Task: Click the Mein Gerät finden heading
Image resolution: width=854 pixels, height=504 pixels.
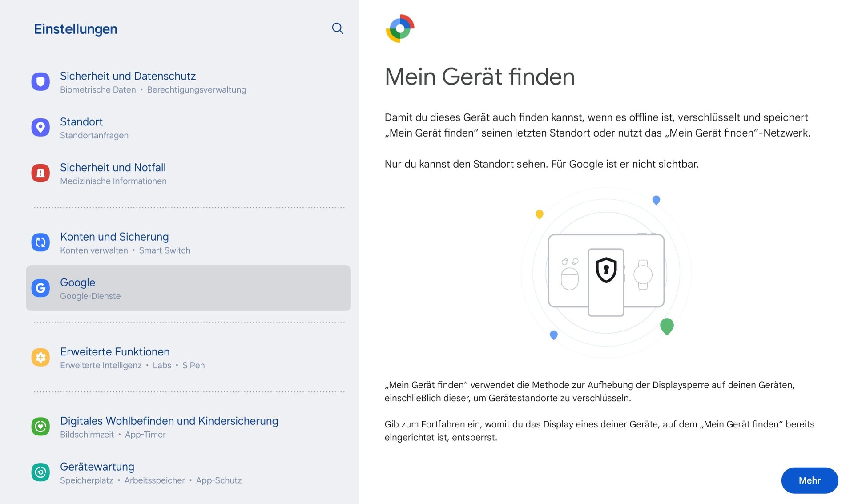Action: pyautogui.click(x=479, y=77)
